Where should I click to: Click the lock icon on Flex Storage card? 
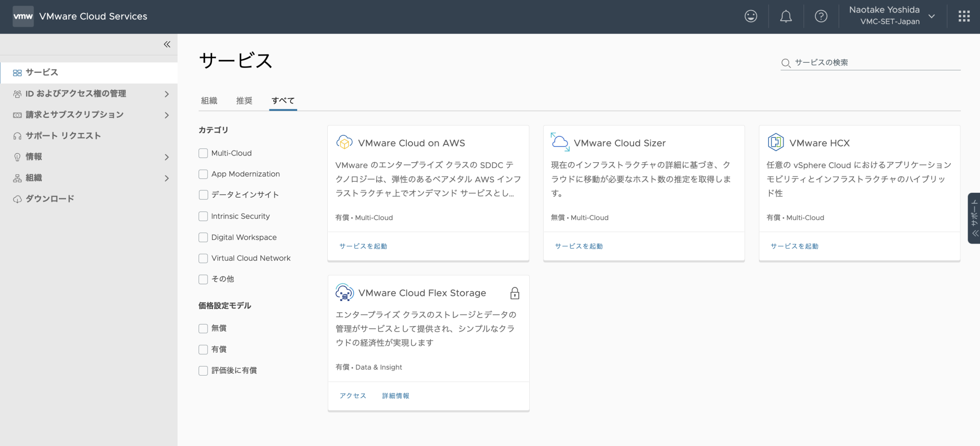coord(515,293)
